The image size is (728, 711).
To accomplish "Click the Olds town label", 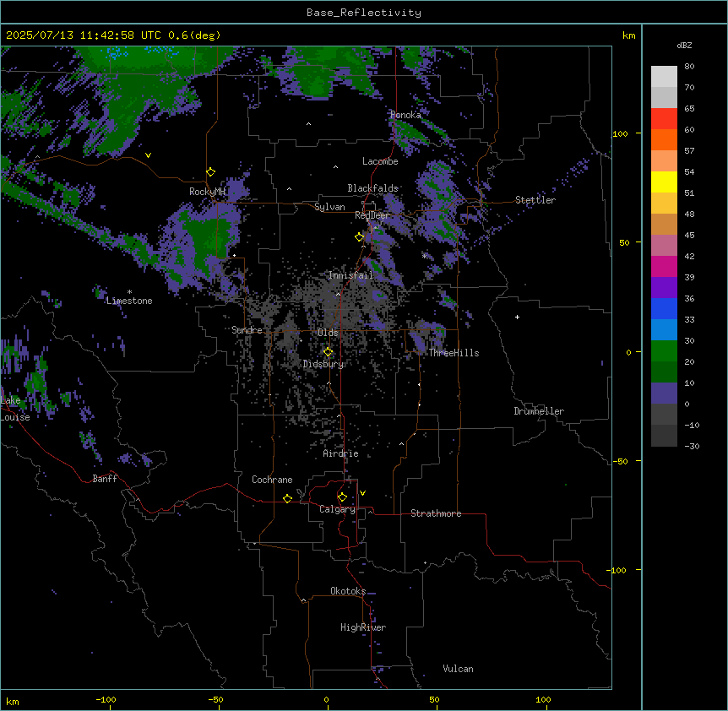I will [x=328, y=333].
